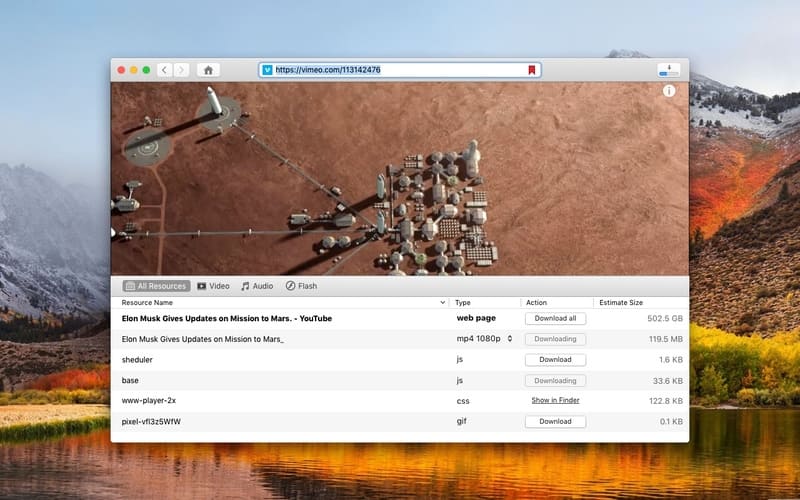The image size is (800, 500).
Task: Download the sheduler js resource
Action: [x=555, y=360]
